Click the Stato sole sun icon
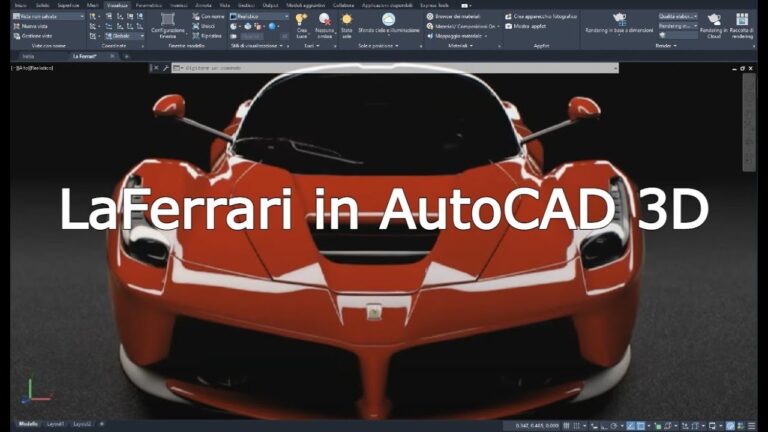 point(347,20)
